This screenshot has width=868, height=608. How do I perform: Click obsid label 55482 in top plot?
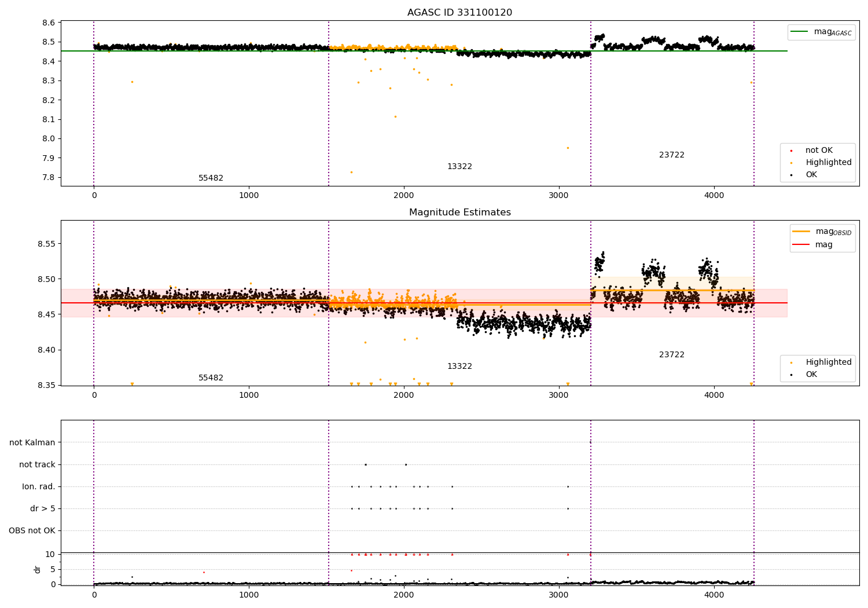[211, 178]
